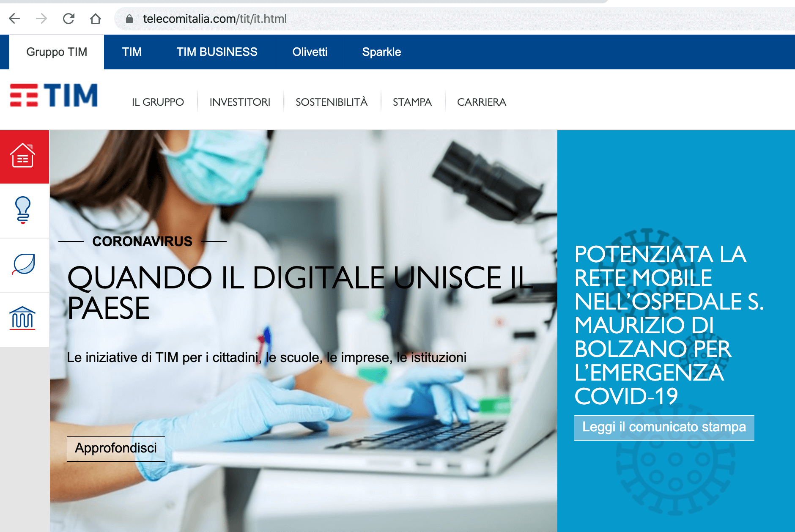Click "Leggi il comunicato stampa" link
Viewport: 795px width, 532px height.
coord(664,427)
